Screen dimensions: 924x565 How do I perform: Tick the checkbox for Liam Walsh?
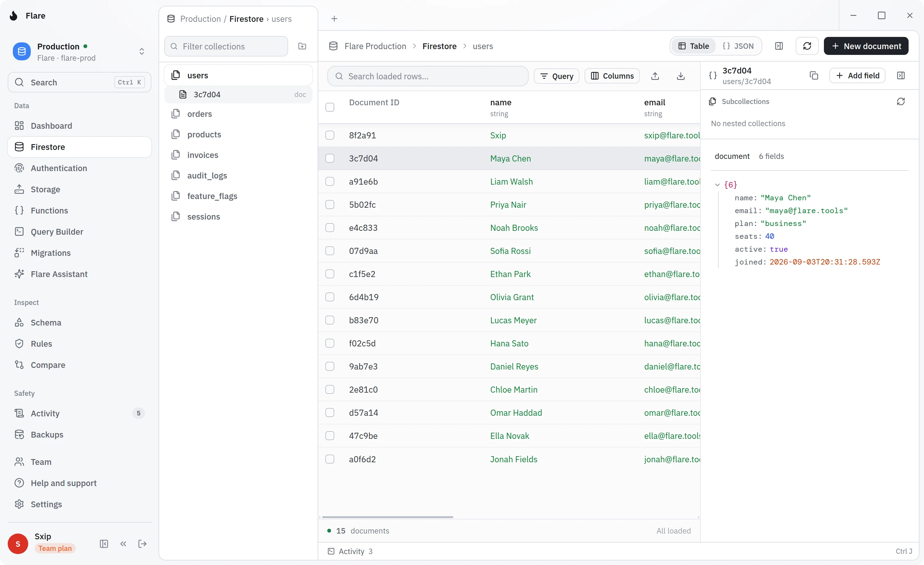pyautogui.click(x=329, y=182)
